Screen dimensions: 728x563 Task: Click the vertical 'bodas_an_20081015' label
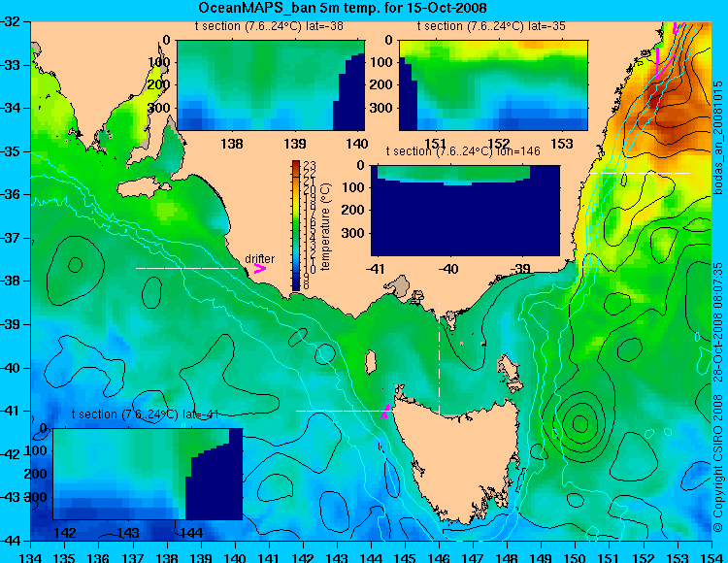[x=718, y=137]
